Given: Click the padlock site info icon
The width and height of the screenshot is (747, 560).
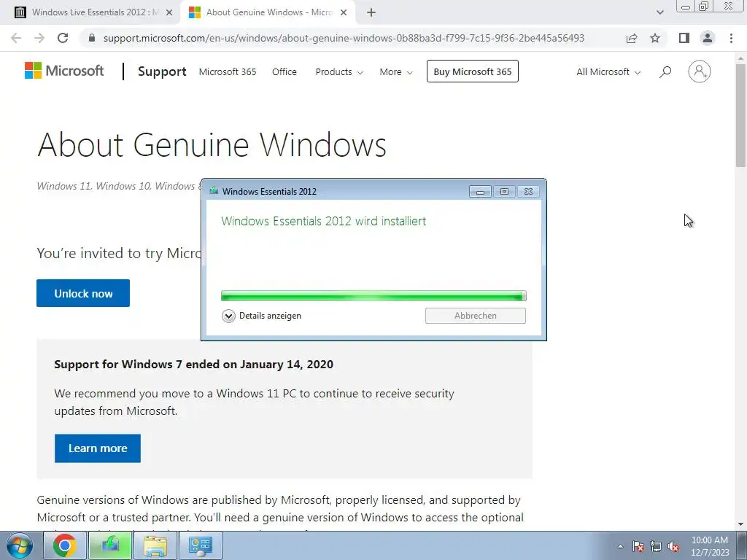Looking at the screenshot, I should pyautogui.click(x=92, y=38).
